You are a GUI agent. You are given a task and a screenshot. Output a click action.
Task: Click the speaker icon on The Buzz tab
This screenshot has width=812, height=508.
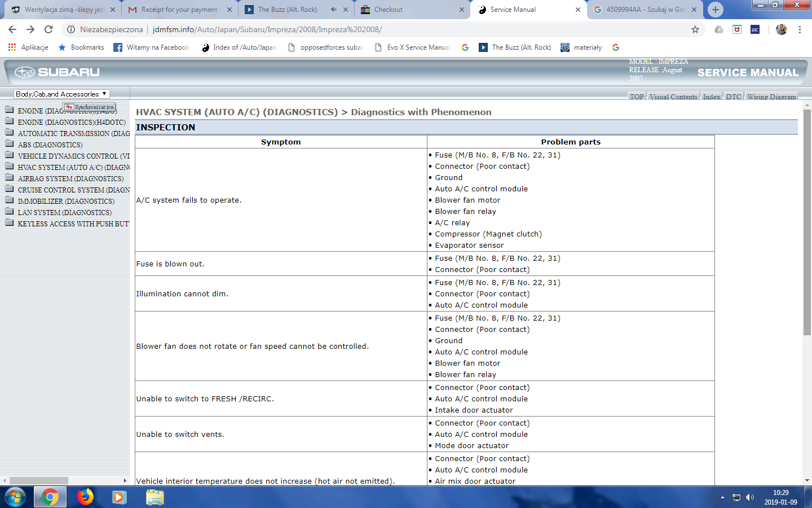333,10
